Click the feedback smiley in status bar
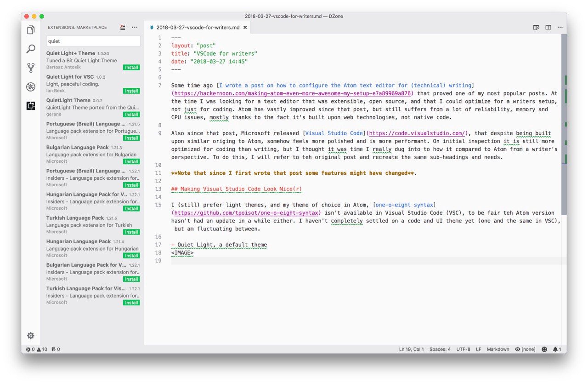Screen dimensions: 588x384 point(544,349)
